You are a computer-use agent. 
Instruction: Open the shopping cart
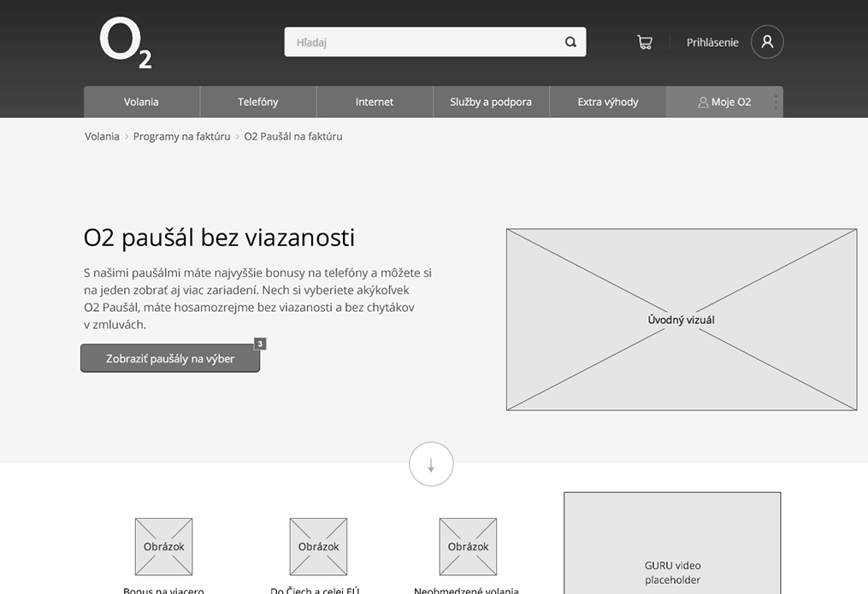[x=644, y=43]
